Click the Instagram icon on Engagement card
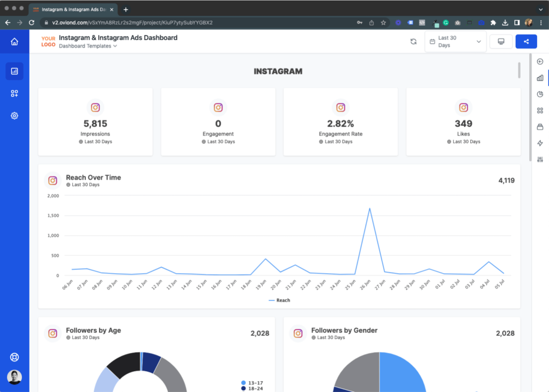The image size is (549, 392). pyautogui.click(x=218, y=107)
